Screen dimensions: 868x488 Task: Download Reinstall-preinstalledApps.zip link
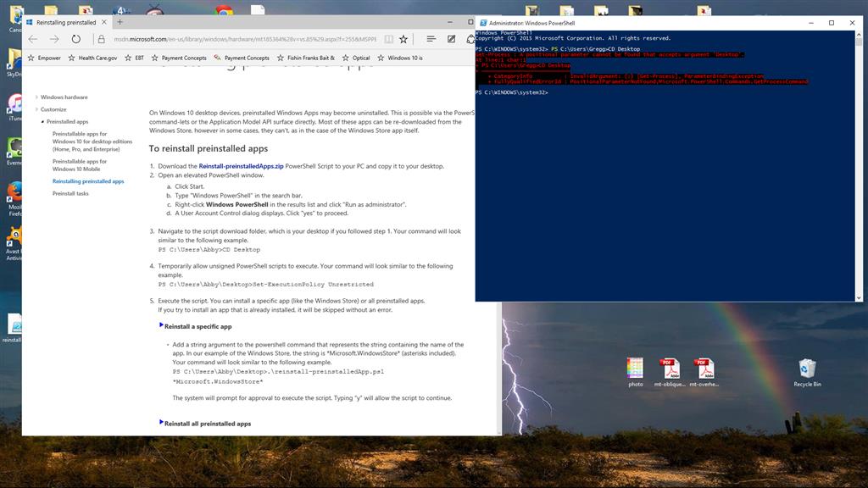(x=241, y=166)
